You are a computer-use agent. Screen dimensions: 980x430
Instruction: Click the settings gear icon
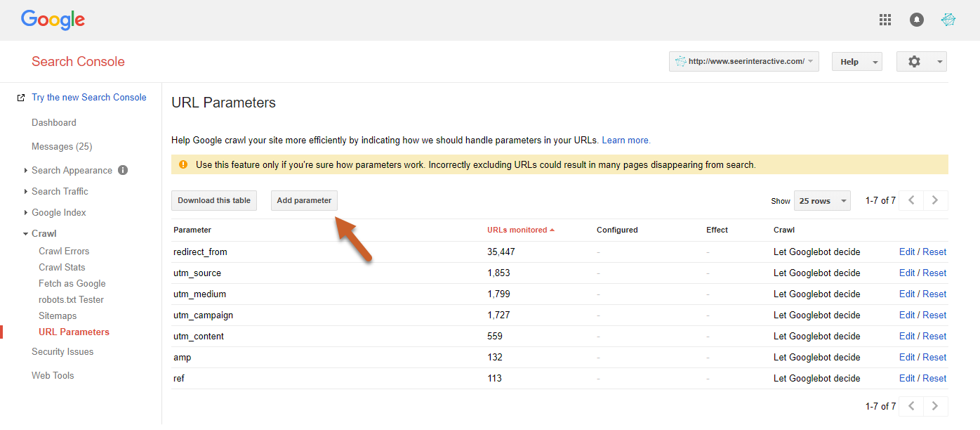(914, 62)
